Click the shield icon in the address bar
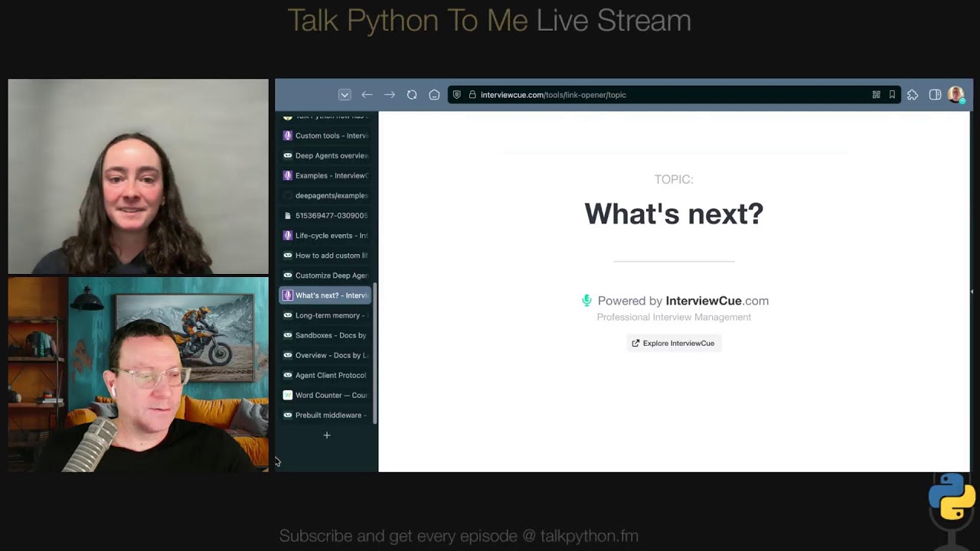 tap(457, 95)
